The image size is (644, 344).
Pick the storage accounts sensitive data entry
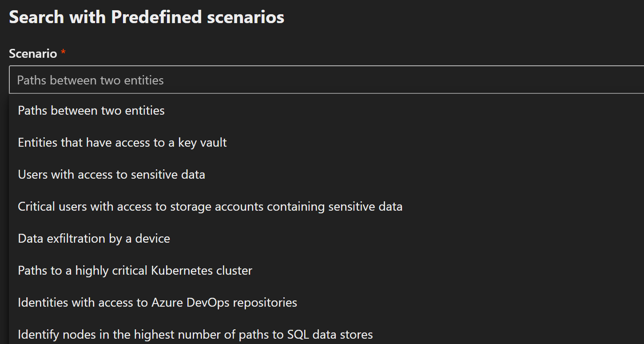[210, 206]
